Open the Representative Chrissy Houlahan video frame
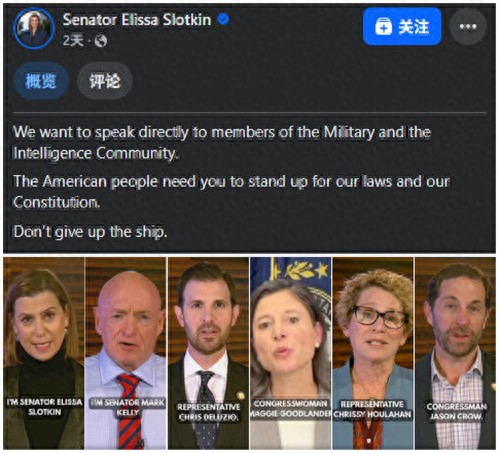This screenshot has height=453, width=499. coord(373,353)
